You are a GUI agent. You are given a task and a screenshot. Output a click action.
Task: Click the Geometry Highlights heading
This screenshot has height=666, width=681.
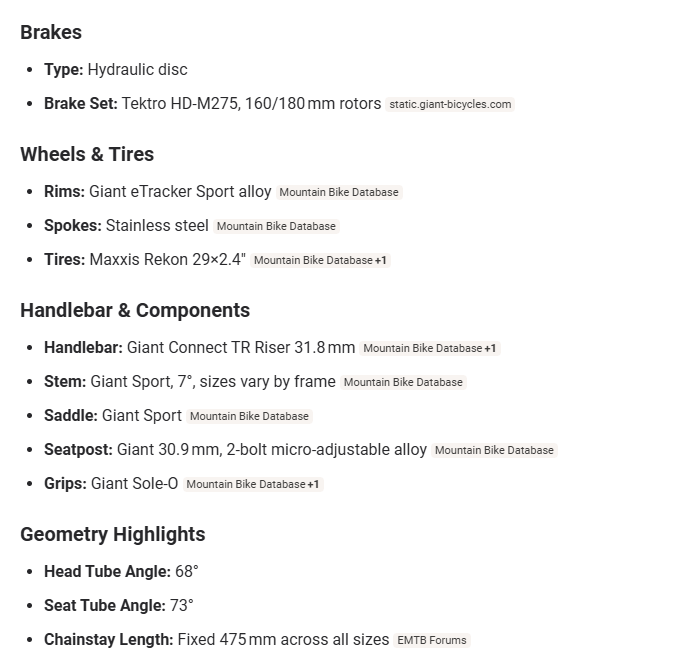112,534
